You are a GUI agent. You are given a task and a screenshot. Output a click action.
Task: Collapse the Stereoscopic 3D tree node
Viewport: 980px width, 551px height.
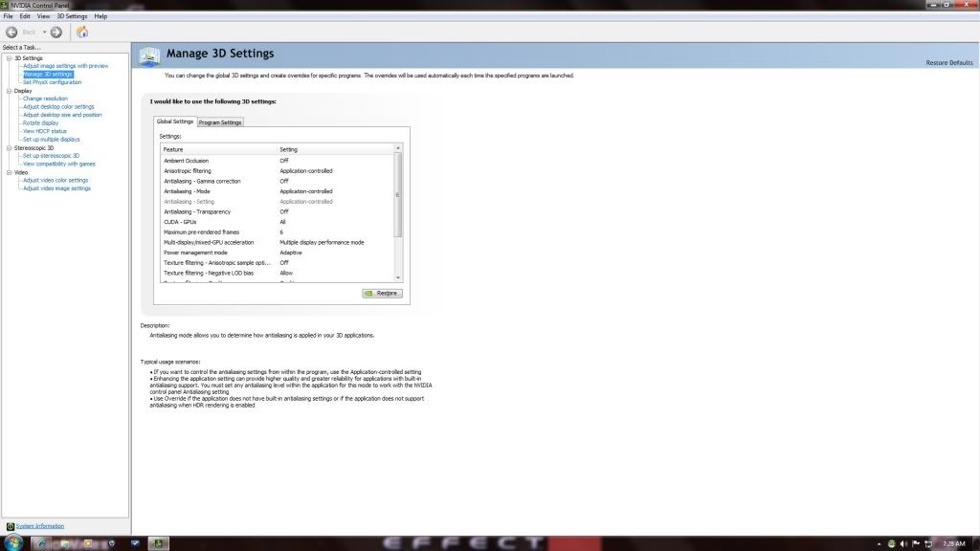(10, 148)
